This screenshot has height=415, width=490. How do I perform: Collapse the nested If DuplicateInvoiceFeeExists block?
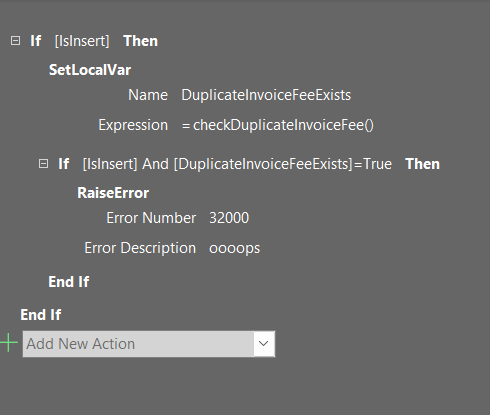43,164
